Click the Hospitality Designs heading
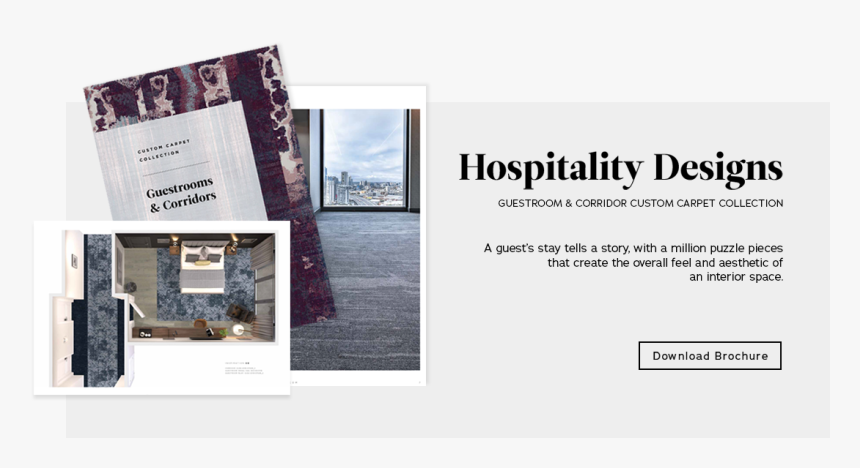Screen dimensions: 860x468 point(620,167)
